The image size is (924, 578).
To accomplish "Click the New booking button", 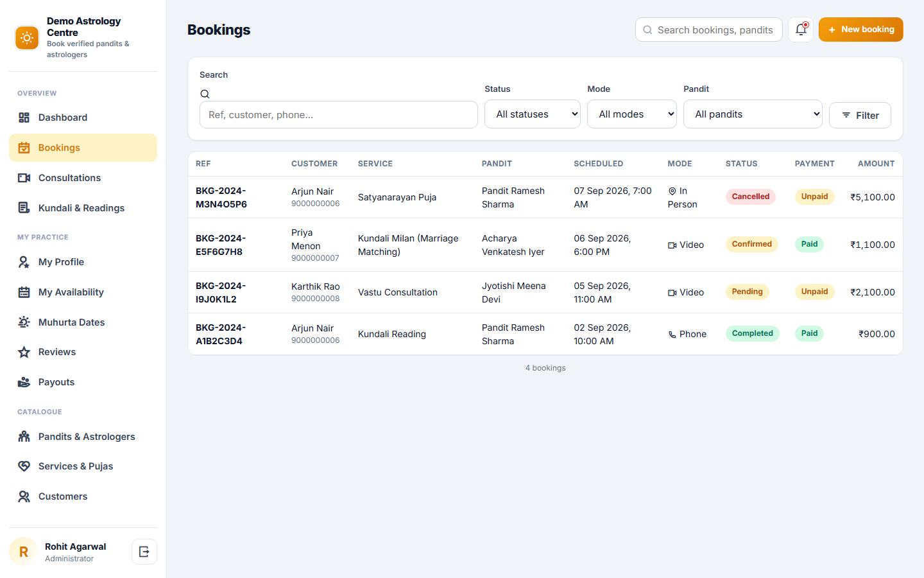I will click(x=861, y=30).
